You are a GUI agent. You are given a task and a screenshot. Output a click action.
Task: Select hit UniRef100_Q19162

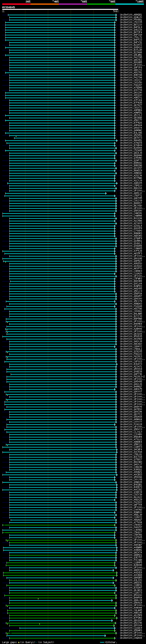(131, 266)
